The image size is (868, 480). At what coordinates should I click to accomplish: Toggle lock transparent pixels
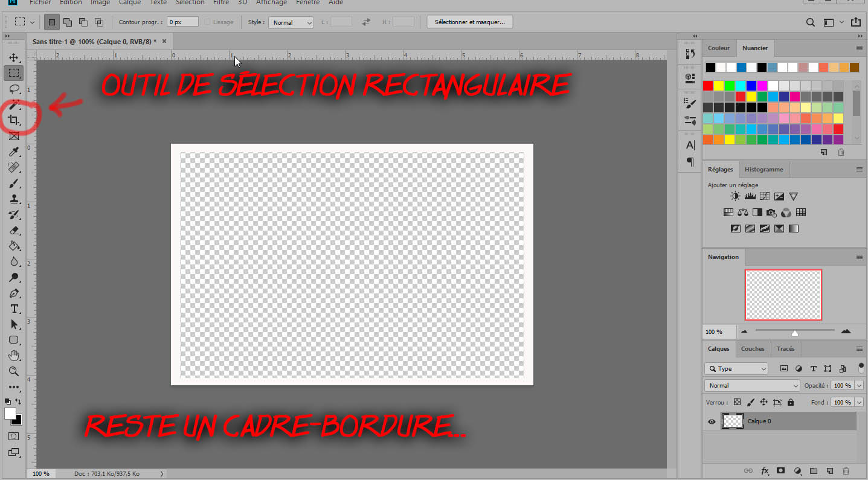click(737, 402)
